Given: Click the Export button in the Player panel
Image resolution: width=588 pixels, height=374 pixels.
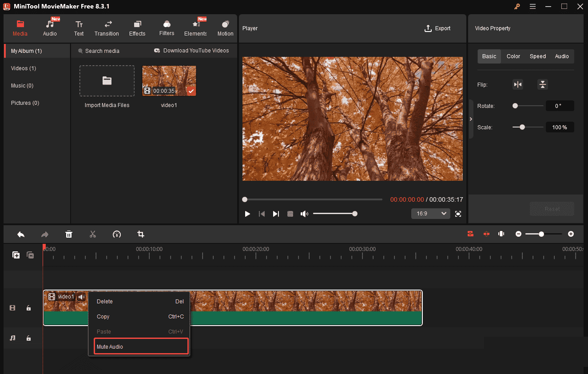Looking at the screenshot, I should (x=437, y=28).
